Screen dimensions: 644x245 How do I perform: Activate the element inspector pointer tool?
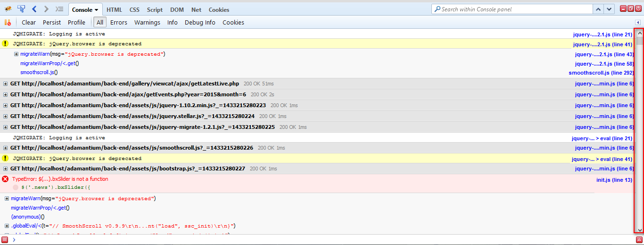tap(21, 9)
